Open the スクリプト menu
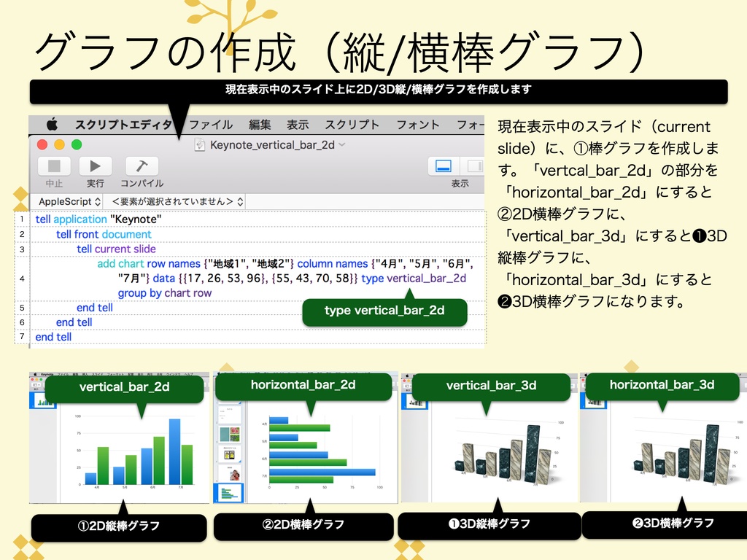Image resolution: width=747 pixels, height=560 pixels. click(x=352, y=125)
